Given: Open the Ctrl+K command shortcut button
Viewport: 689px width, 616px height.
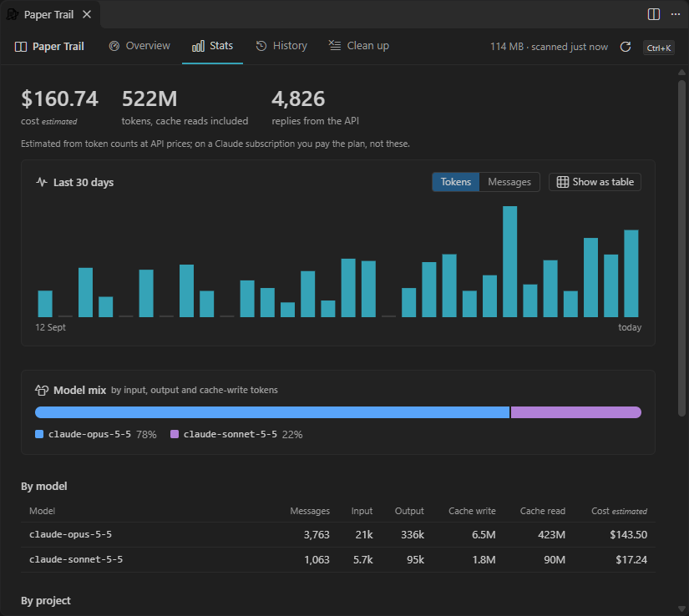Looking at the screenshot, I should pos(658,48).
